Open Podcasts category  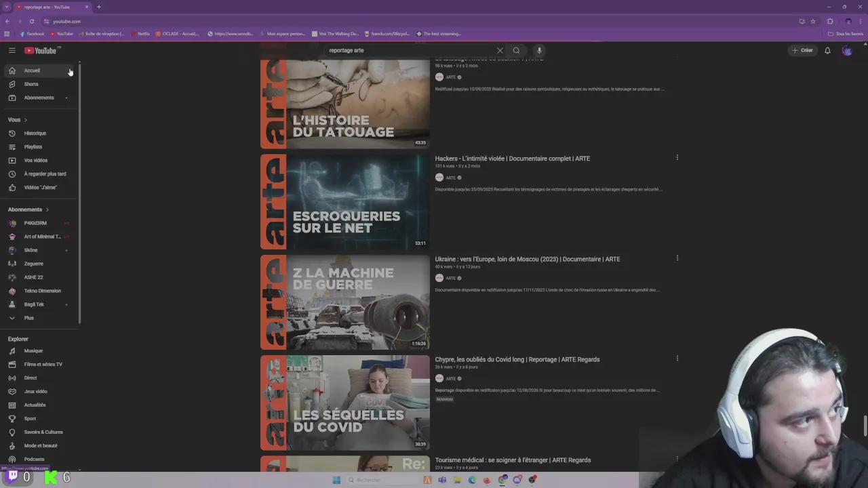tap(40, 460)
